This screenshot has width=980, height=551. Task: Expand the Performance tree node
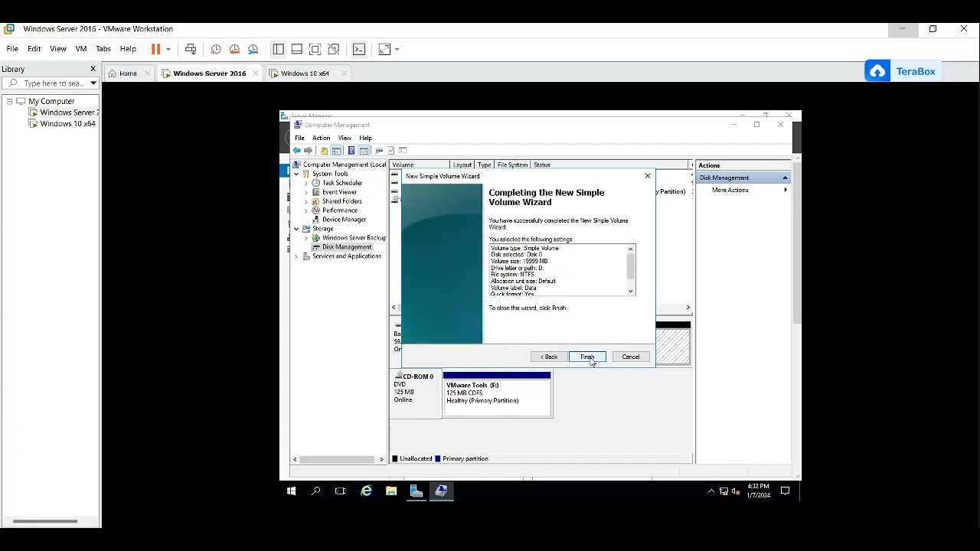click(305, 210)
